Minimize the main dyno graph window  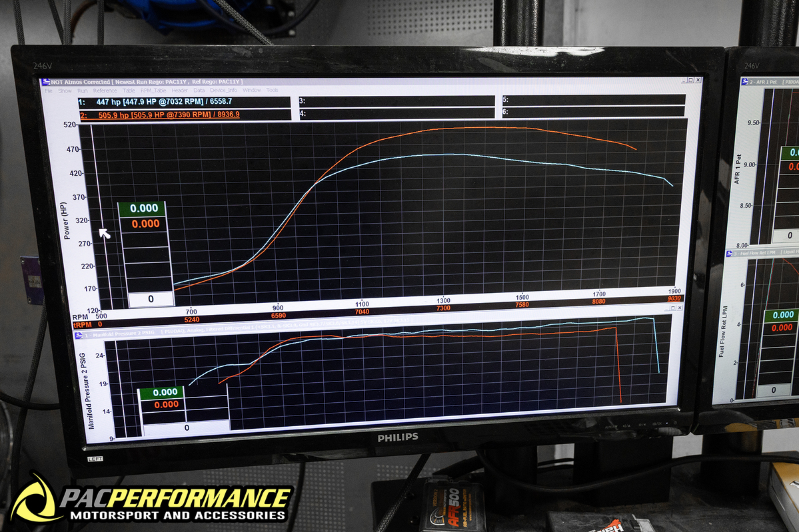[684, 81]
